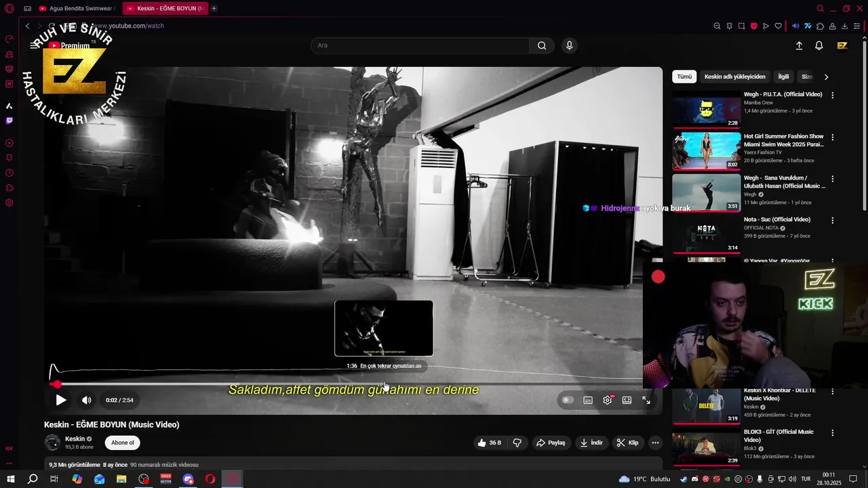Create a clip with the Klip button

[x=627, y=443]
